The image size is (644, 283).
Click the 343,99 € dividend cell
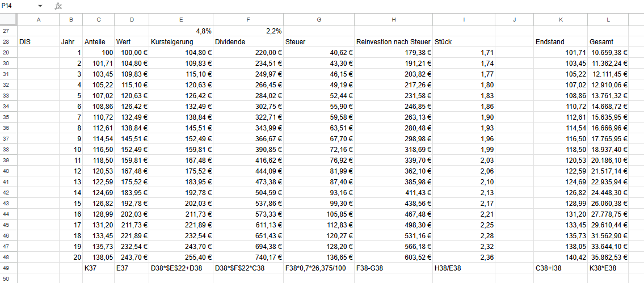(x=248, y=128)
